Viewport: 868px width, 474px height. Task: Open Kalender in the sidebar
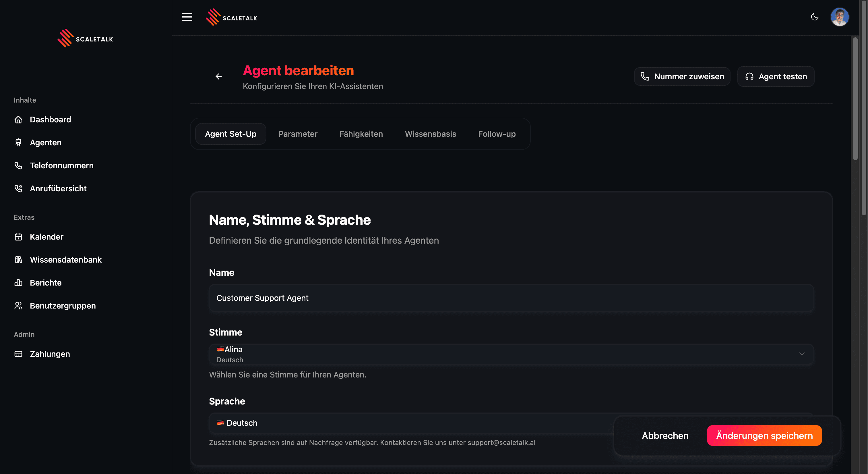pyautogui.click(x=46, y=237)
